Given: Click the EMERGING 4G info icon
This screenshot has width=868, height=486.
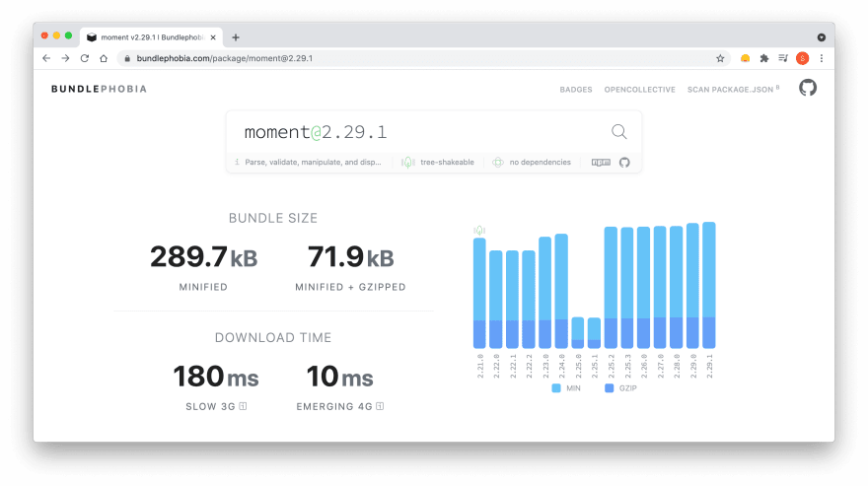Looking at the screenshot, I should pyautogui.click(x=380, y=406).
